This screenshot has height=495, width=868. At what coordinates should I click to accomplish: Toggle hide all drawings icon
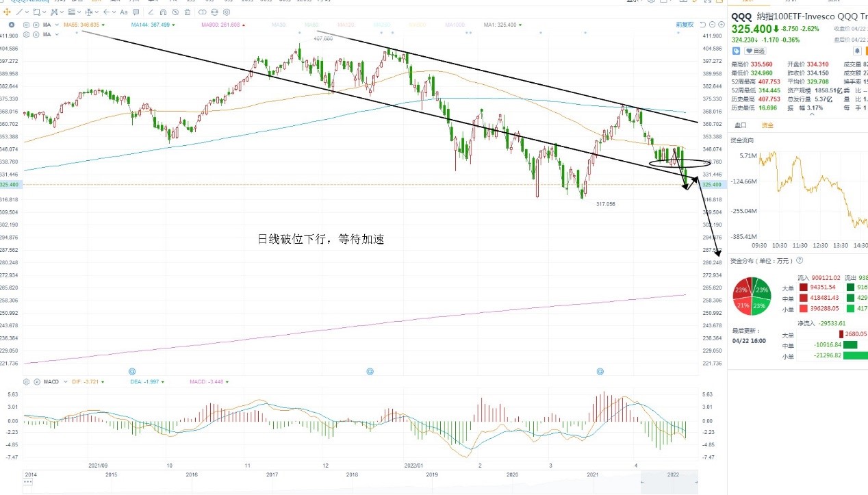pos(175,12)
